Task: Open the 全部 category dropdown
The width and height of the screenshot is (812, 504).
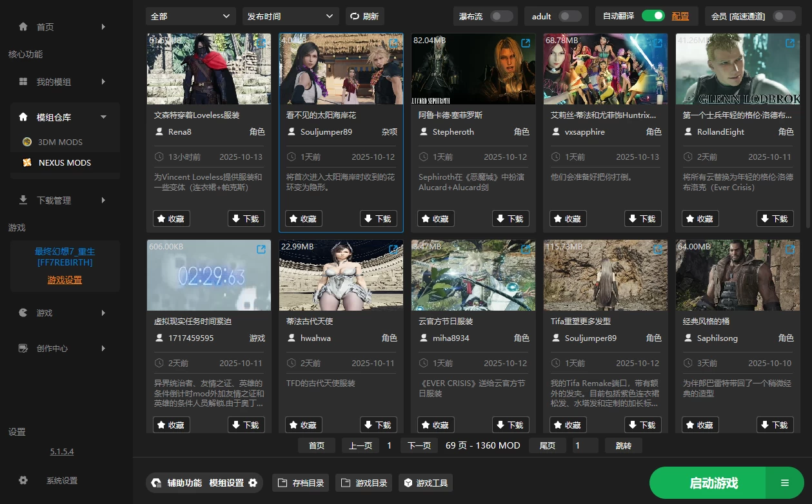Action: (x=190, y=15)
